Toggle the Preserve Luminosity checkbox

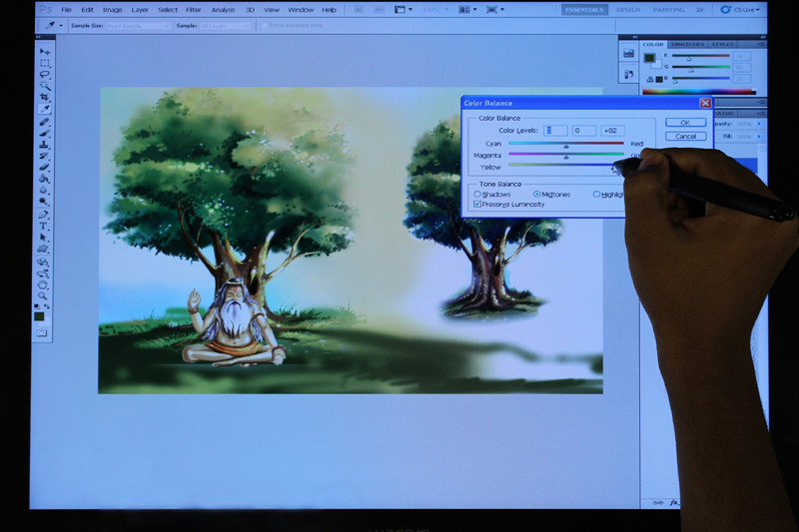pos(477,204)
